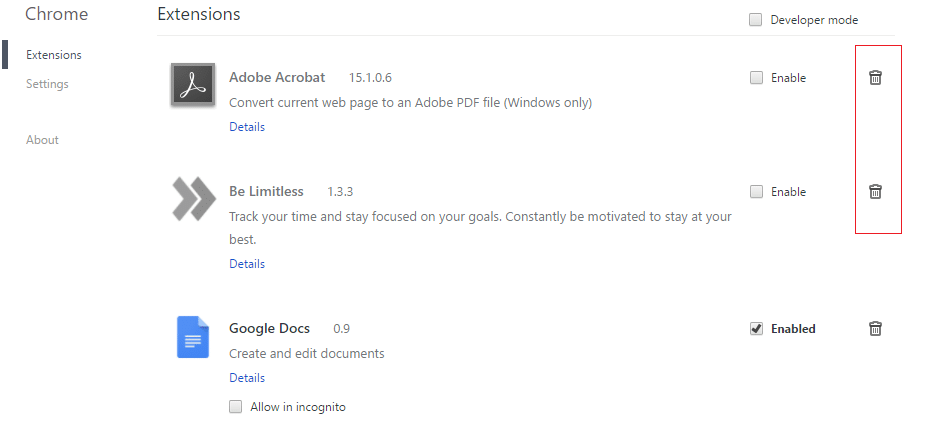
Task: Check Allow in incognito for Google Docs
Action: [x=236, y=407]
